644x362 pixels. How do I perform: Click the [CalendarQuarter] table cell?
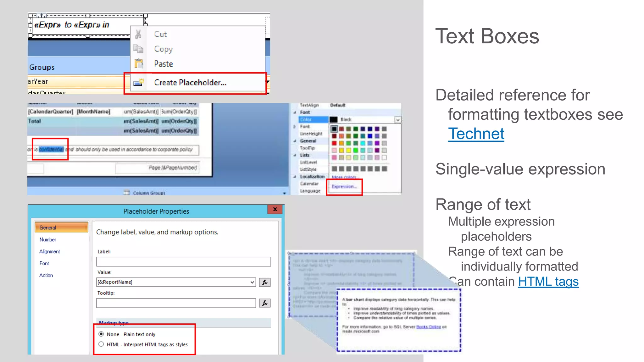51,112
